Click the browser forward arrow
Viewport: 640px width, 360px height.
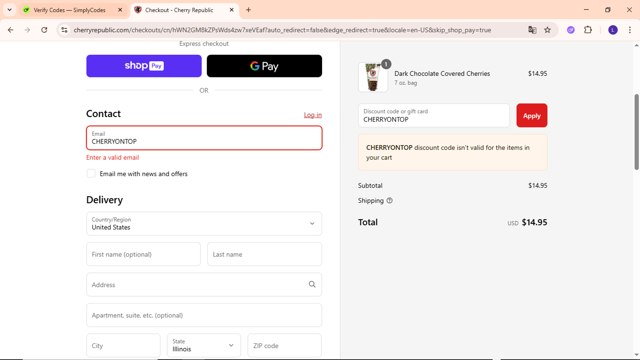pos(27,30)
